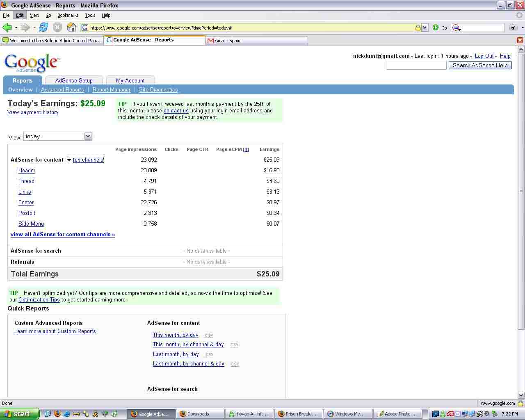This screenshot has height=420, width=525.
Task: Click the green Go button icon
Action: pyautogui.click(x=436, y=27)
